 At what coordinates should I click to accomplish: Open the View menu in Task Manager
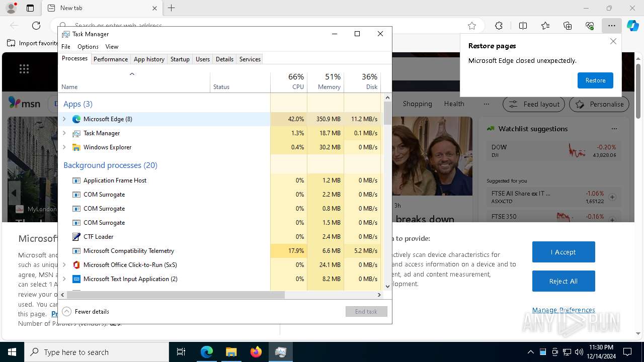click(112, 47)
